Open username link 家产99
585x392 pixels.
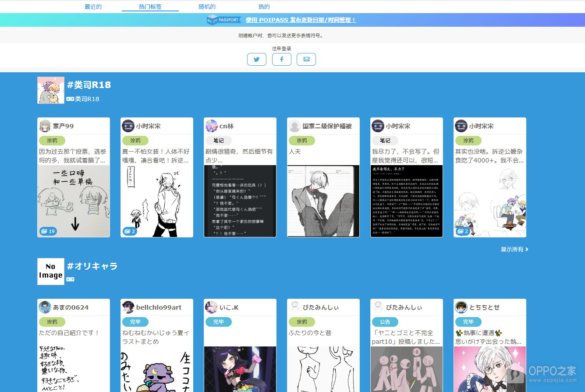click(x=64, y=126)
